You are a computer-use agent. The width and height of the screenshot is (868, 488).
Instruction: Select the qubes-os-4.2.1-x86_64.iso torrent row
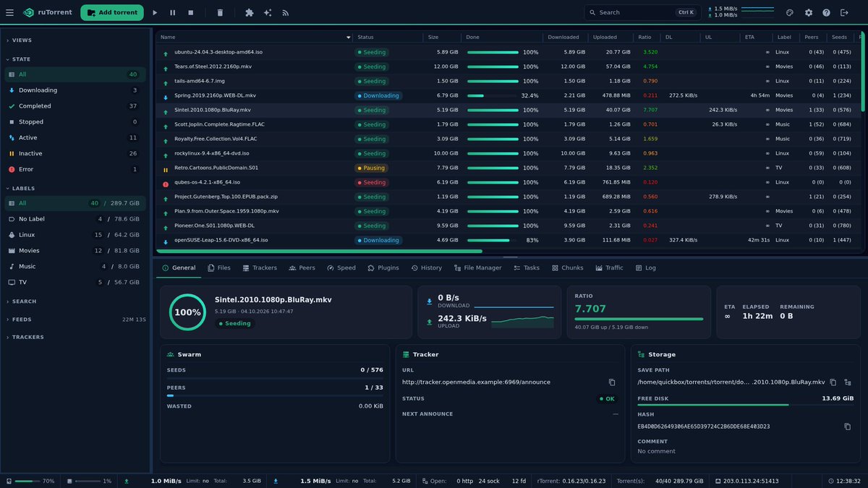point(509,182)
